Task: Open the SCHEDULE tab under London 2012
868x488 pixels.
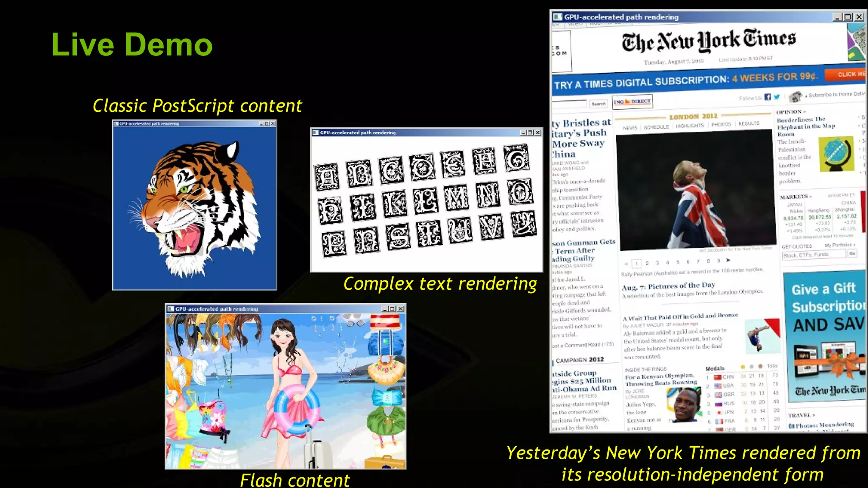Action: point(656,127)
